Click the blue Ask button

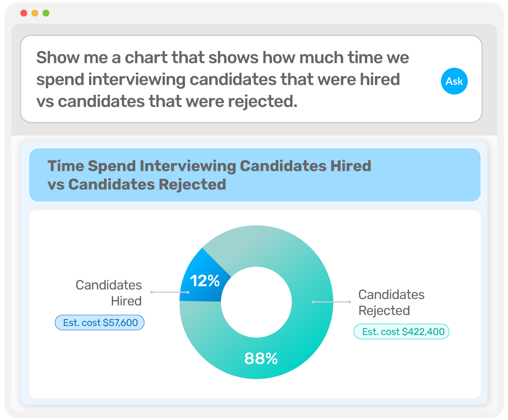pos(454,81)
